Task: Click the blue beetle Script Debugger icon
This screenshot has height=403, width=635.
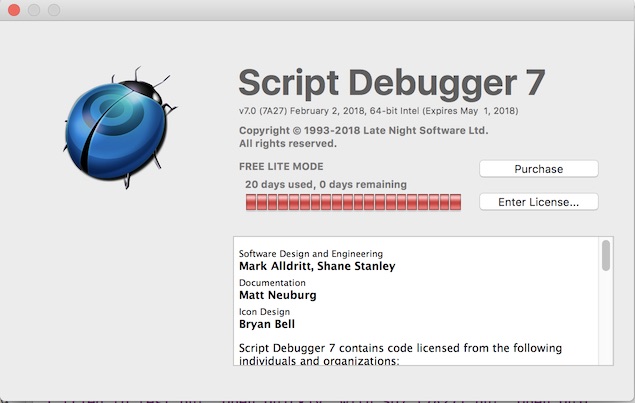Action: (x=119, y=128)
